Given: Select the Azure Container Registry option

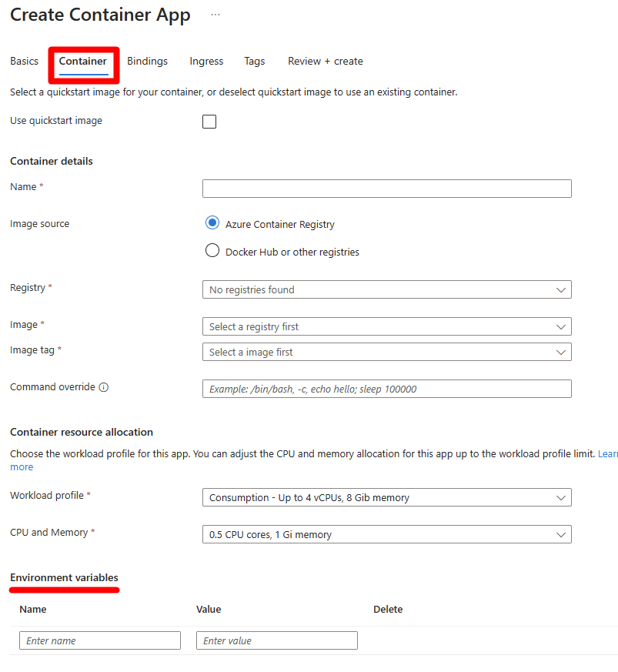Looking at the screenshot, I should click(x=212, y=222).
